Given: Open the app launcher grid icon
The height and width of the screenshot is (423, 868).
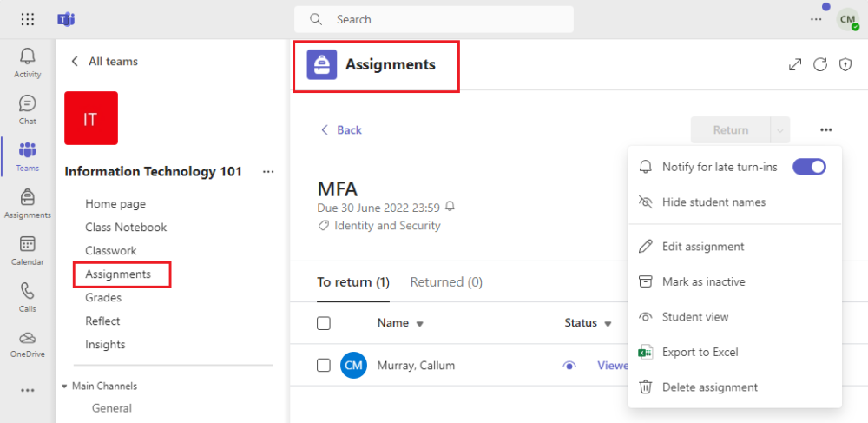Looking at the screenshot, I should [27, 19].
